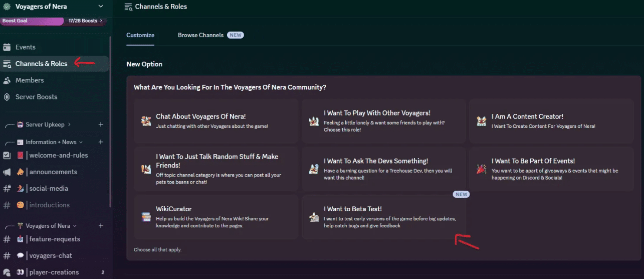Click the WikiCurator books icon

point(146,217)
